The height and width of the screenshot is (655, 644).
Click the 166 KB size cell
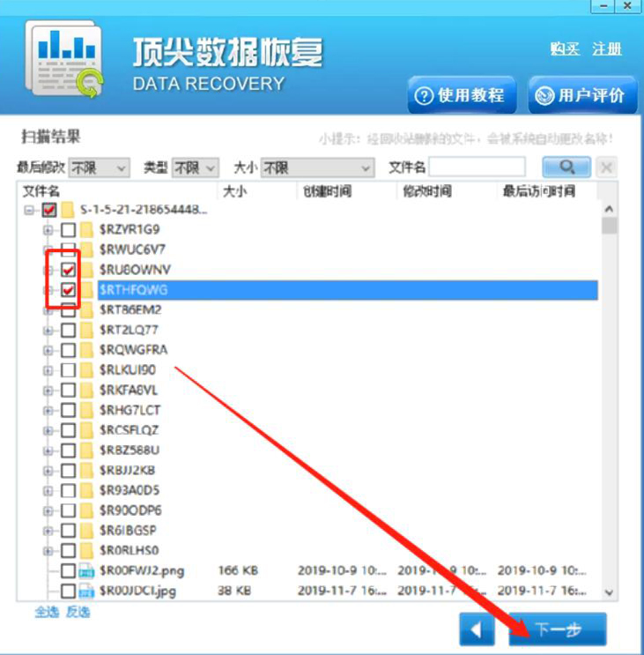coord(238,570)
